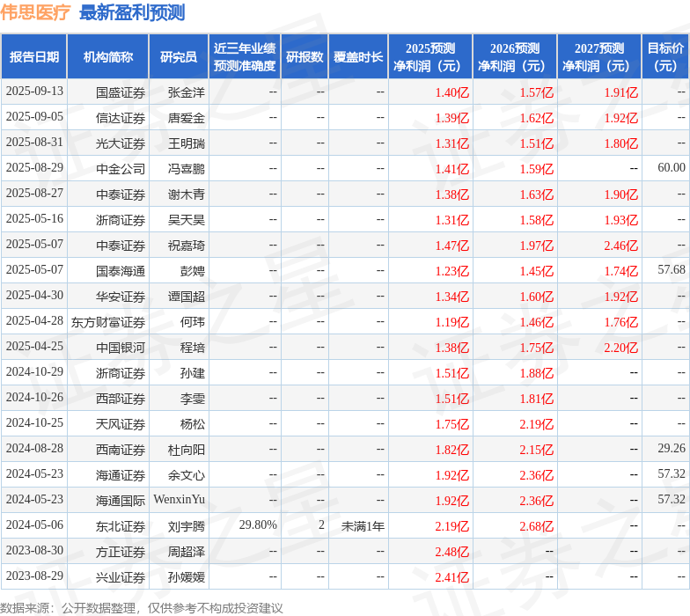Click 2025 forecast value 2.48亿

[x=452, y=552]
